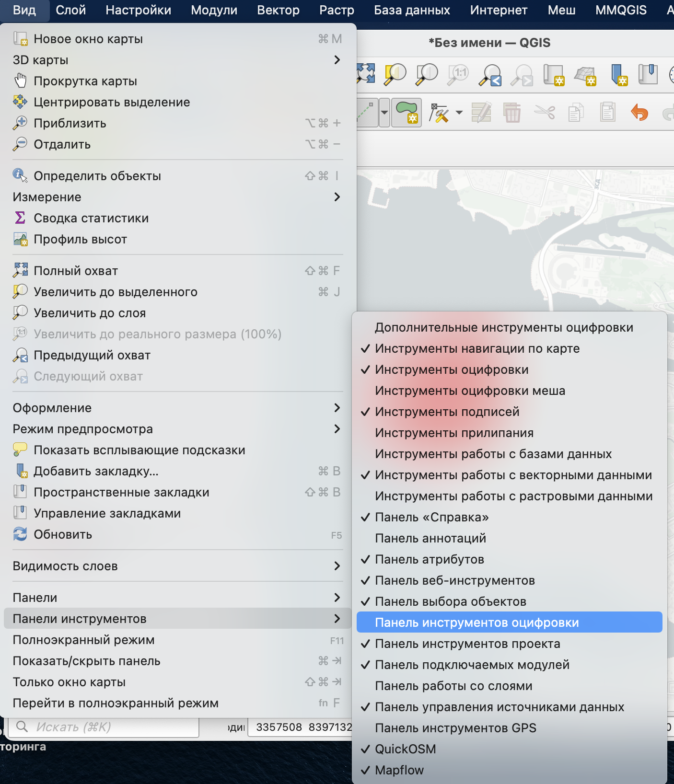Viewport: 674px width, 784px height.
Task: Choose Сводка статистики from the menu
Action: (x=91, y=218)
